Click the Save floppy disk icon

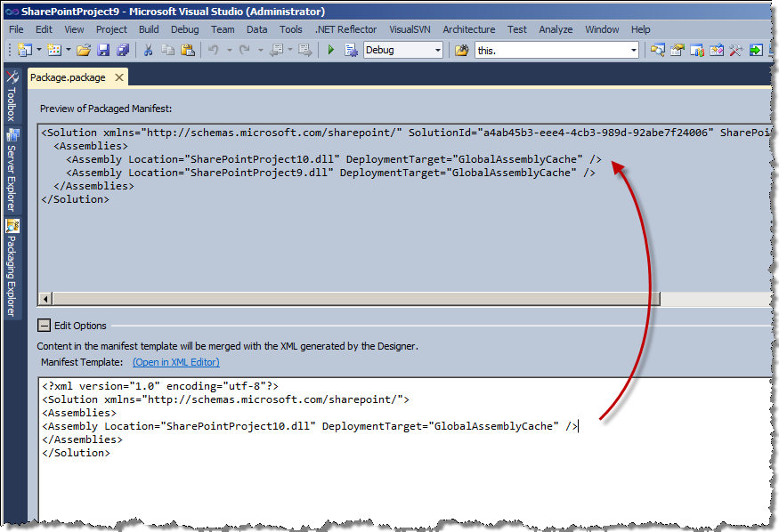[x=103, y=50]
